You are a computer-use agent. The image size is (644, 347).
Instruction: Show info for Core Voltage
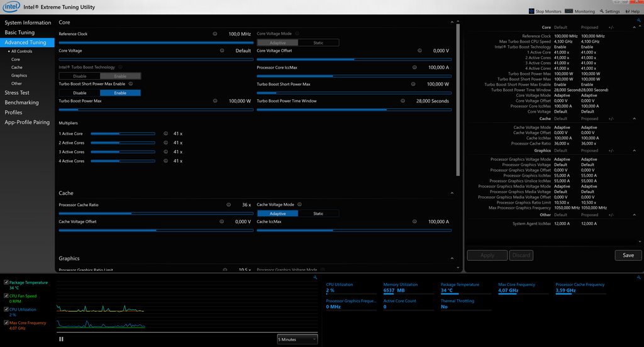222,51
